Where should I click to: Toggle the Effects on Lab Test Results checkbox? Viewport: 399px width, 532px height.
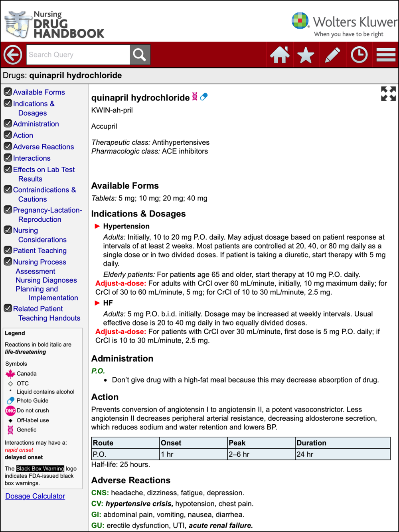[x=8, y=169]
